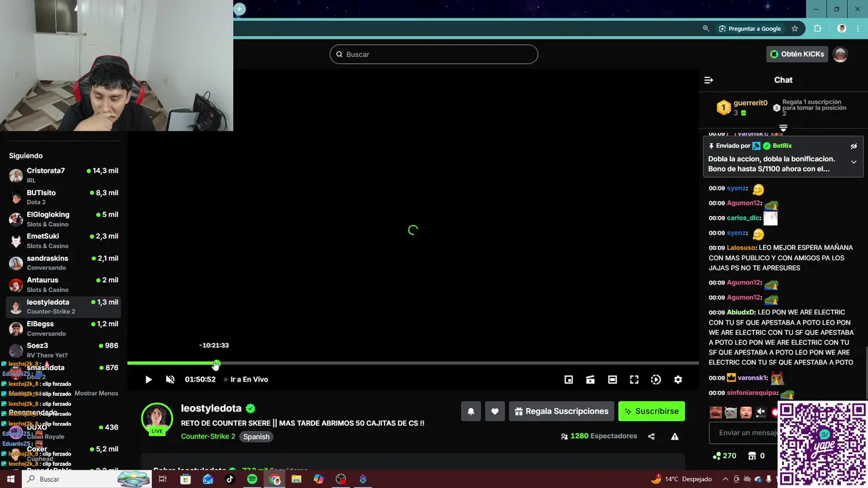
Task: Launch Spotify from the taskbar
Action: [252, 479]
